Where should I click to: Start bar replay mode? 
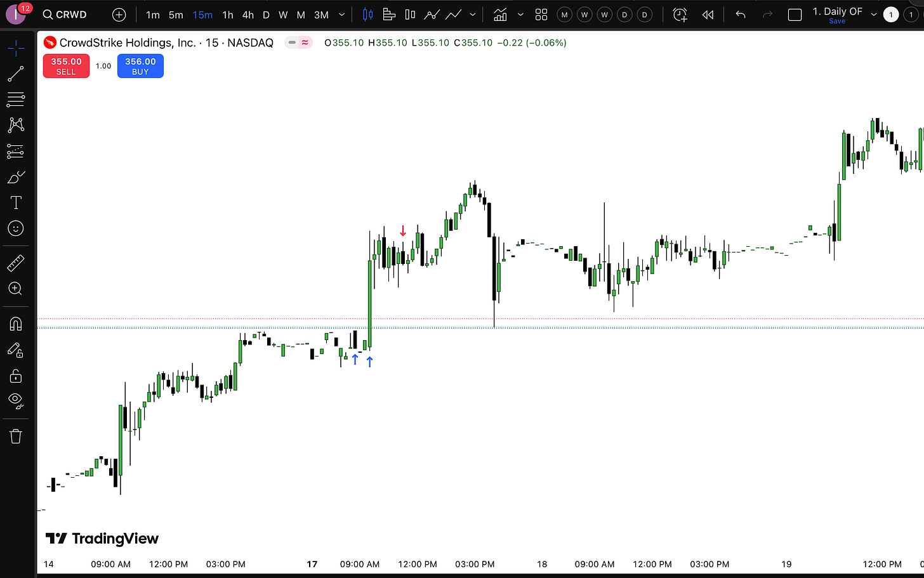coord(708,15)
